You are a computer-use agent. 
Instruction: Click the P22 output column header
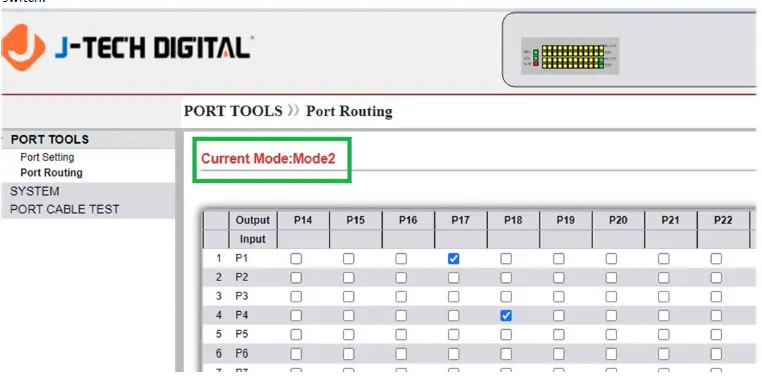click(x=723, y=220)
